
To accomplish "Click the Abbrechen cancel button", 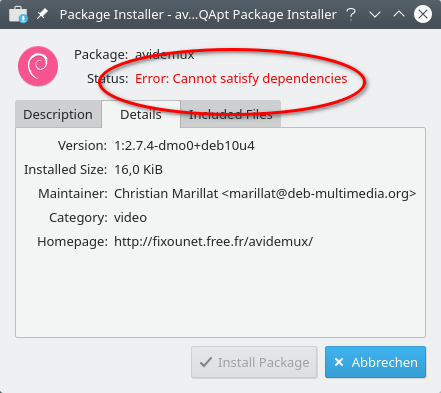I will [x=375, y=362].
